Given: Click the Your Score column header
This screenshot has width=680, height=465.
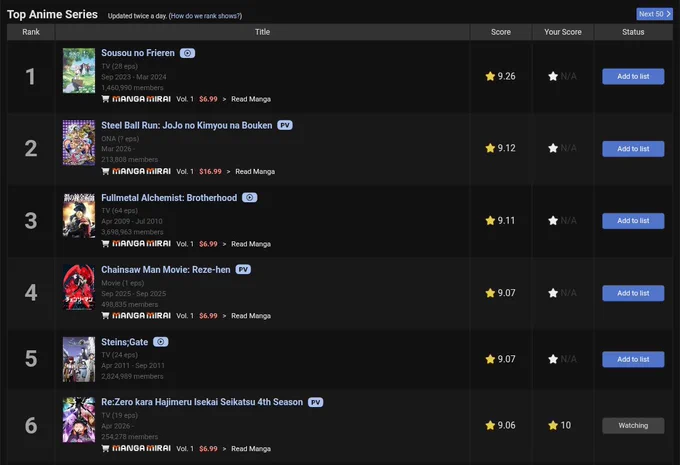Looking at the screenshot, I should click(x=563, y=32).
